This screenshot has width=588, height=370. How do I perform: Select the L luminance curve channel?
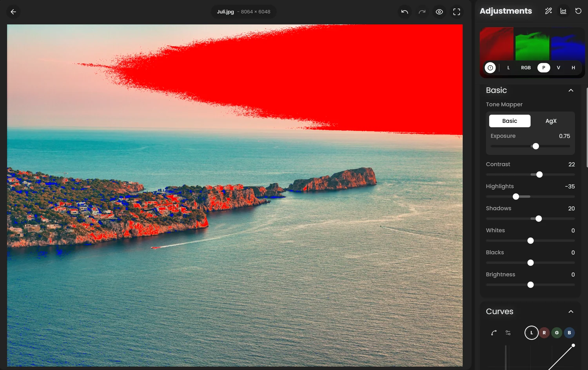point(532,333)
